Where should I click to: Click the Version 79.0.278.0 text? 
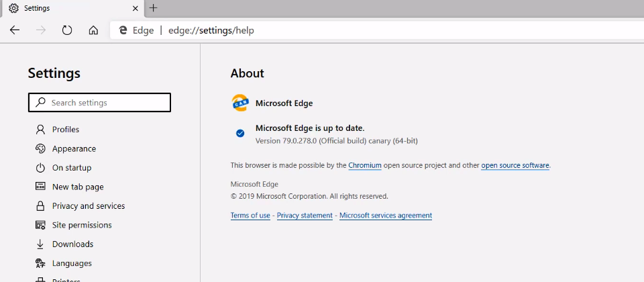(337, 141)
